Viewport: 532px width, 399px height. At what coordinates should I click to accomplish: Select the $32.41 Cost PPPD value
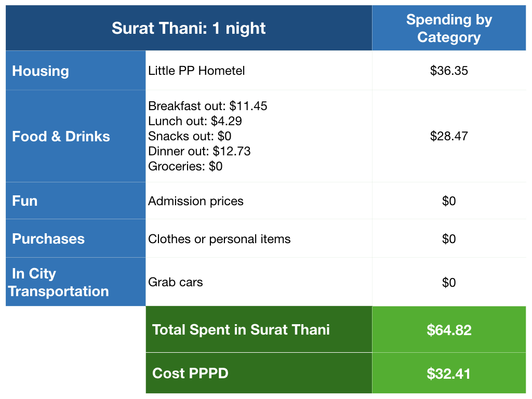coord(449,373)
